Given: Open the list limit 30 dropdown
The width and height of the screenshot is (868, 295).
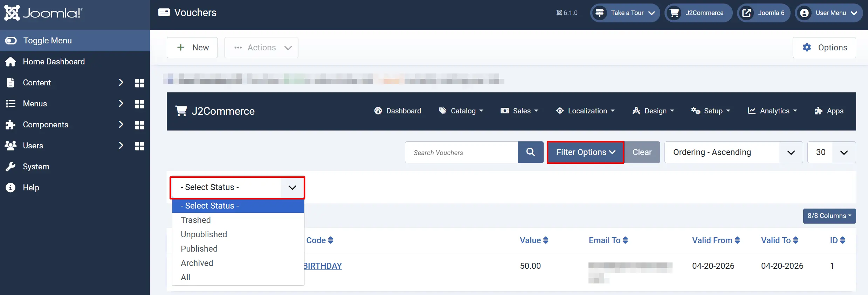Looking at the screenshot, I should tap(832, 152).
